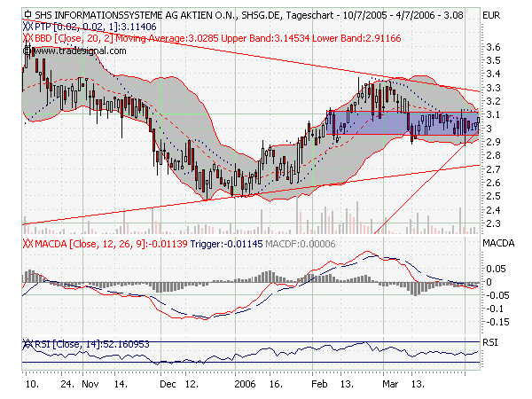The width and height of the screenshot is (532, 399).
Task: Select the Upper Band:3.14534 legend value
Action: (265, 38)
